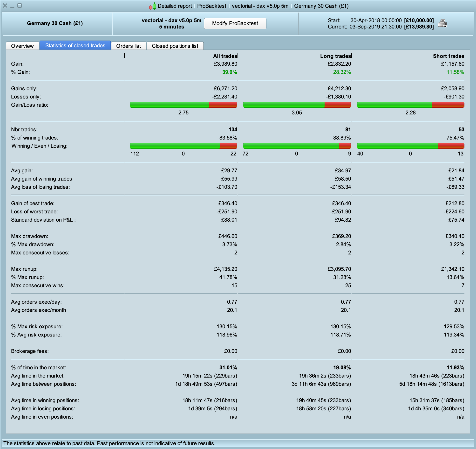Image resolution: width=476 pixels, height=449 pixels.
Task: Switch to the Overview tab
Action: coord(22,46)
